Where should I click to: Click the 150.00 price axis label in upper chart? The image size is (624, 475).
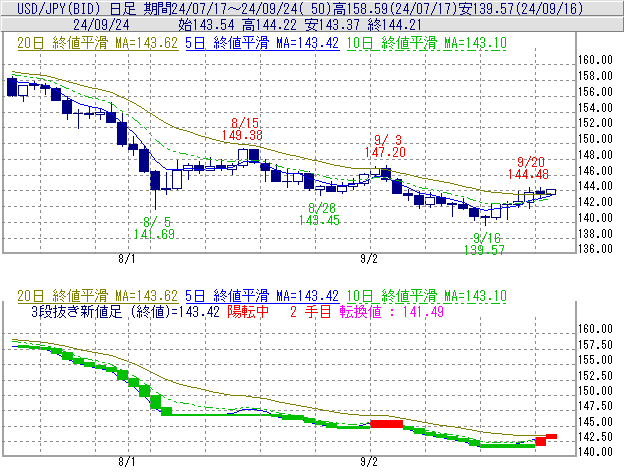pos(595,139)
